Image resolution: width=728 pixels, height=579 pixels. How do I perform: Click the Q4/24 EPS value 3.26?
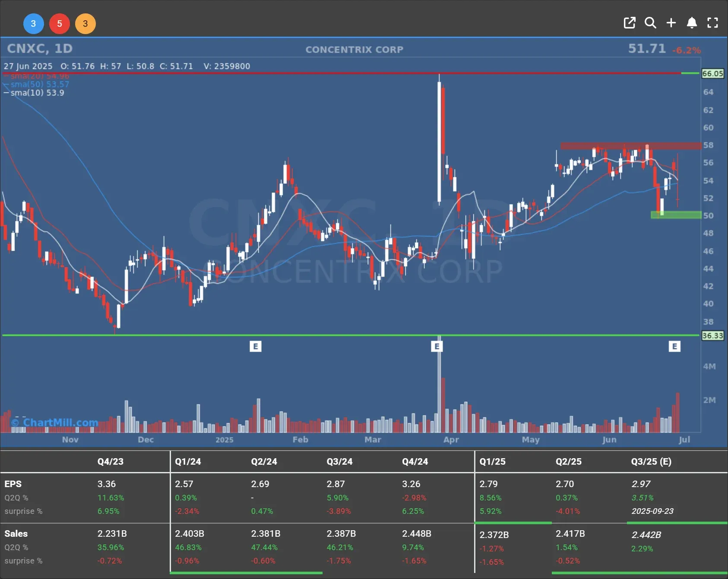click(x=411, y=484)
